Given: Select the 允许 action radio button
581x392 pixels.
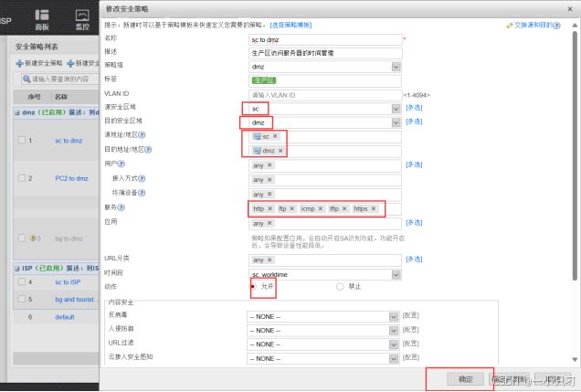Looking at the screenshot, I should [253, 286].
